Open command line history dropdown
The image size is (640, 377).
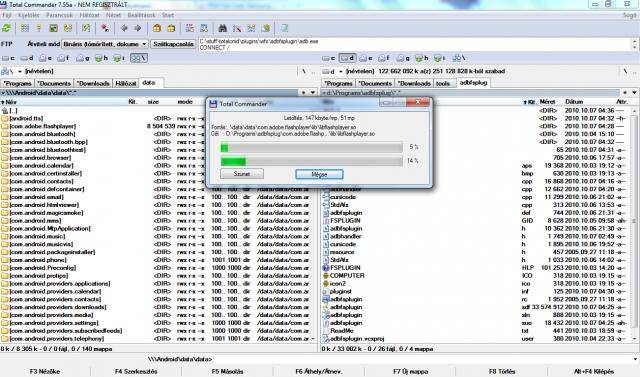coord(635,359)
